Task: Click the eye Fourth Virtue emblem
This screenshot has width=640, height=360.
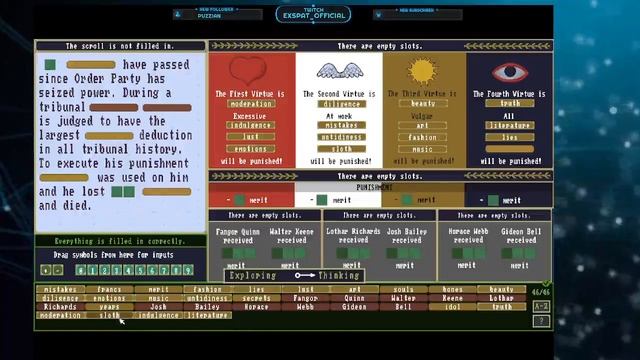Action: click(x=510, y=72)
